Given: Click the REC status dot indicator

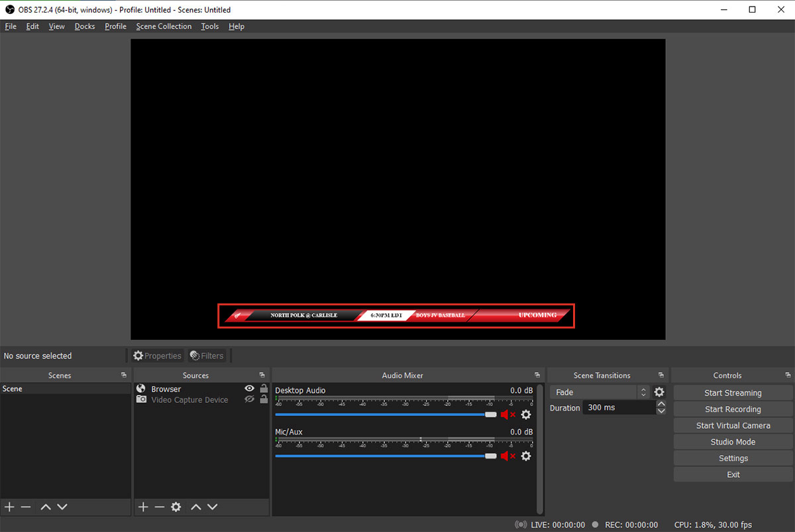Looking at the screenshot, I should pos(596,525).
